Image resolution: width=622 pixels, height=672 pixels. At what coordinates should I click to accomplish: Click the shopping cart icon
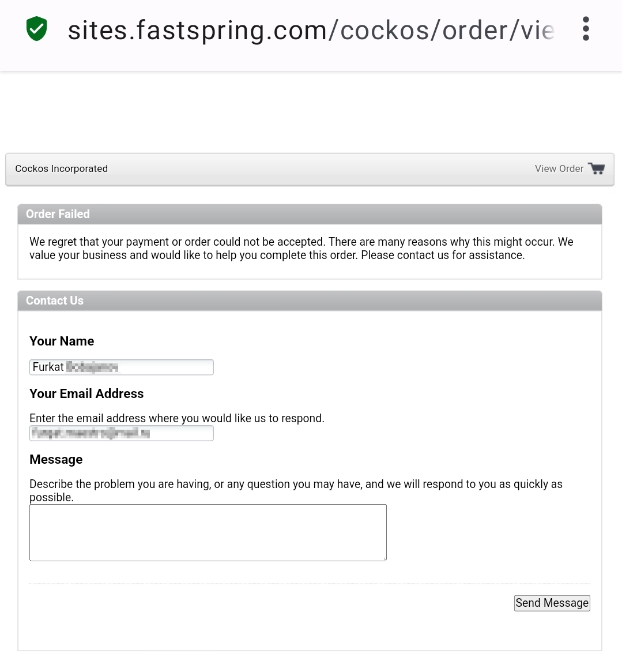[x=597, y=168]
